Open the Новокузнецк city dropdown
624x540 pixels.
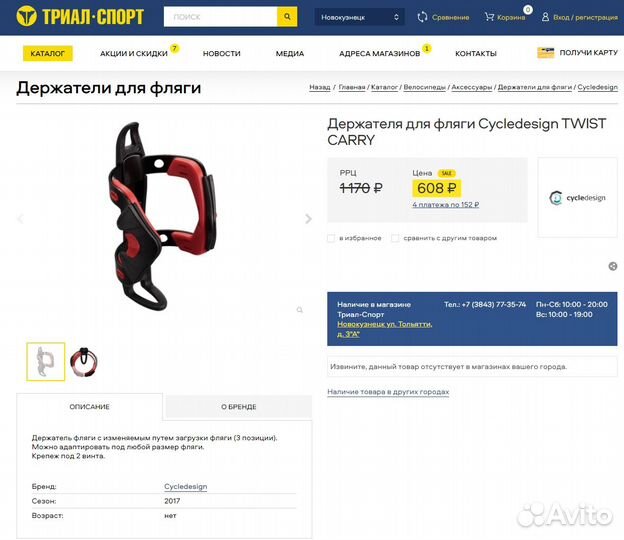pyautogui.click(x=359, y=17)
